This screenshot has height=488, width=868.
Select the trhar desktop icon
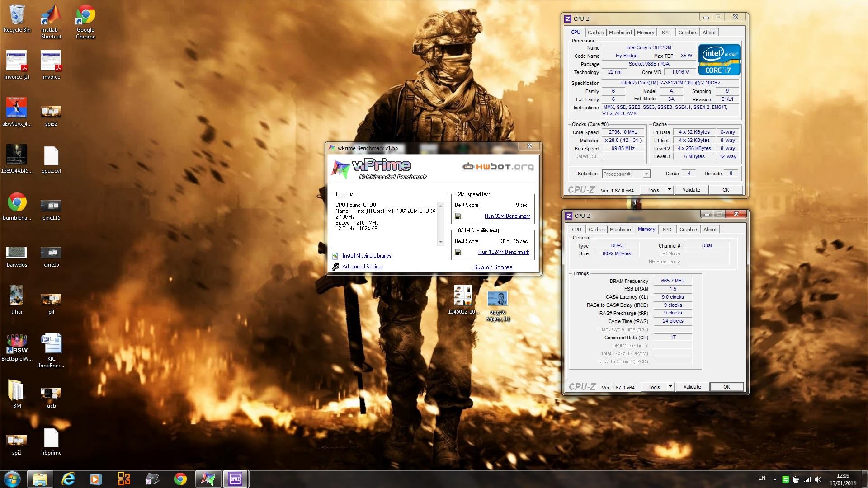(17, 300)
